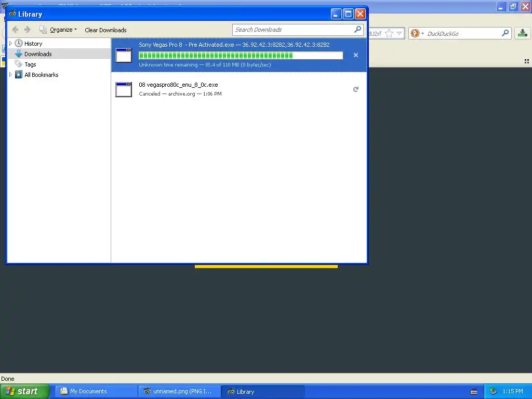Click the Library taskbar button
This screenshot has width=532, height=399.
click(262, 392)
